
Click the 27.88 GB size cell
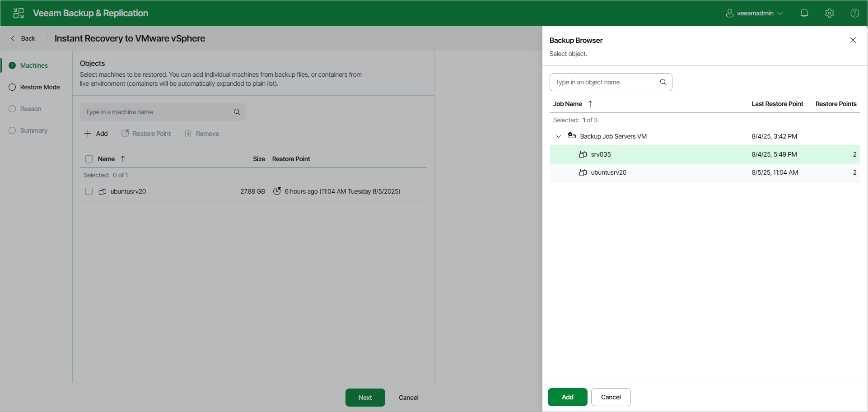(252, 191)
